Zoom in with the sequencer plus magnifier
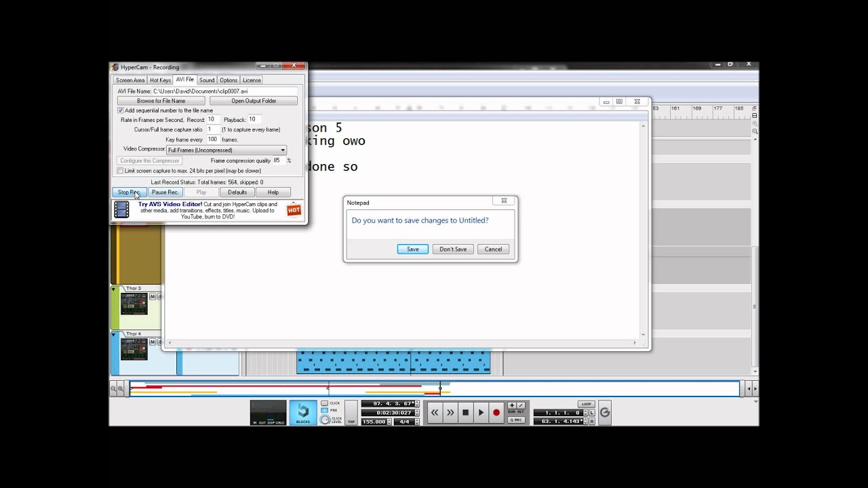Image resolution: width=868 pixels, height=488 pixels. click(x=121, y=388)
